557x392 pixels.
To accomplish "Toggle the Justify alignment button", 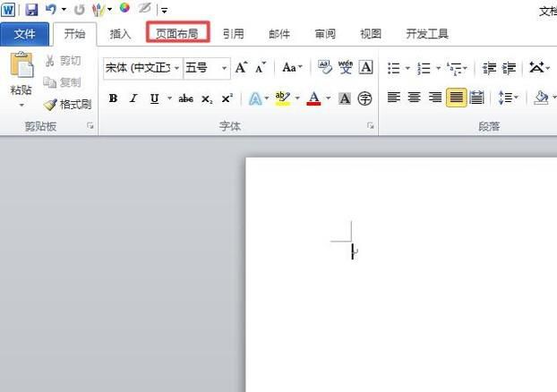I will [x=456, y=98].
